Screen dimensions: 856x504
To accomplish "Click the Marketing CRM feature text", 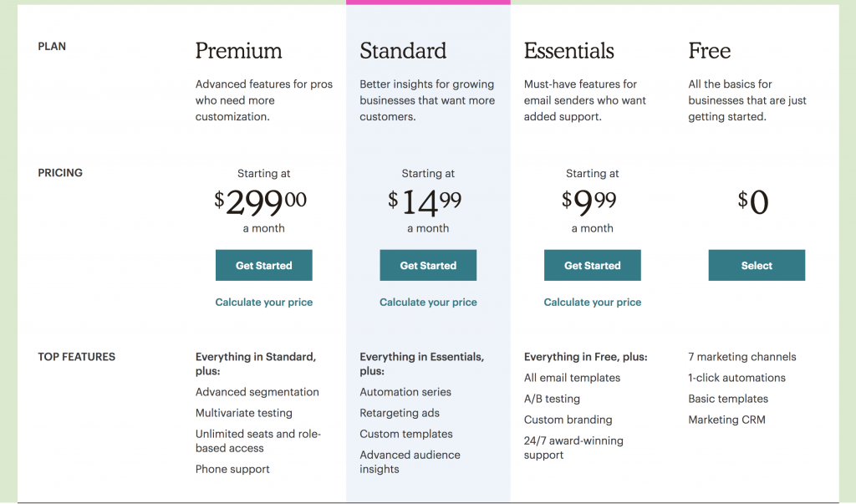I will coord(728,420).
